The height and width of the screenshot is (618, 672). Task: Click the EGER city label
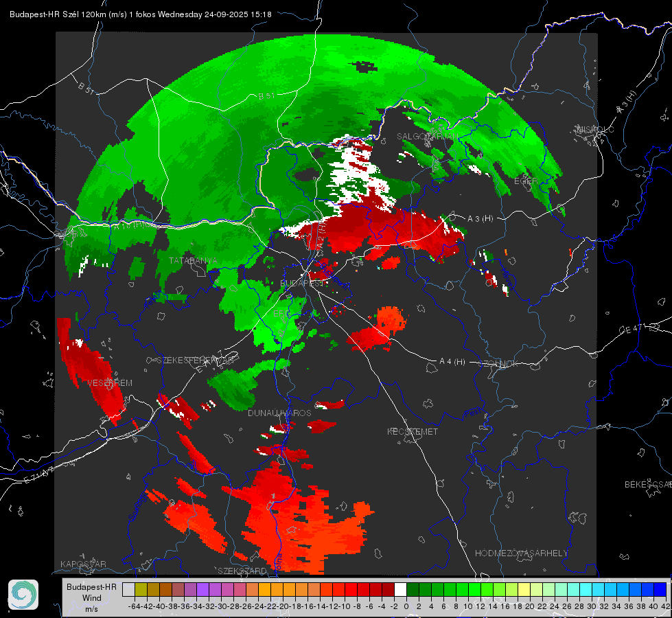[x=526, y=181]
